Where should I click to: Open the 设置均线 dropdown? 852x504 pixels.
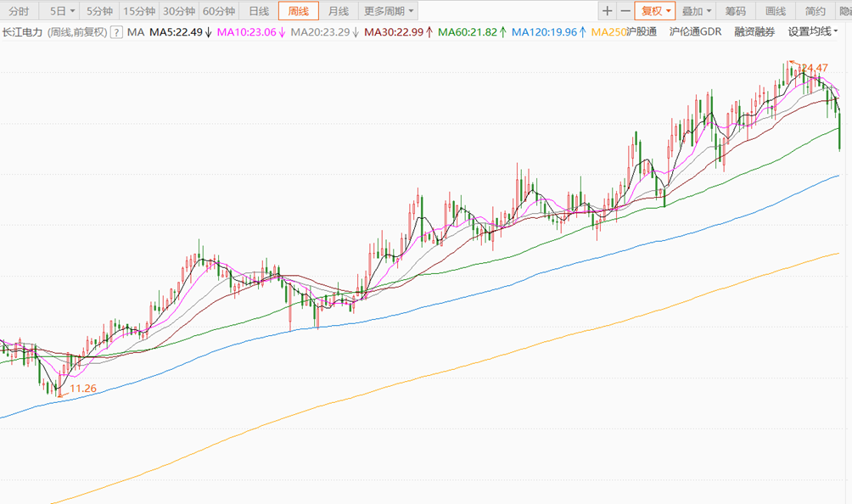tap(813, 31)
